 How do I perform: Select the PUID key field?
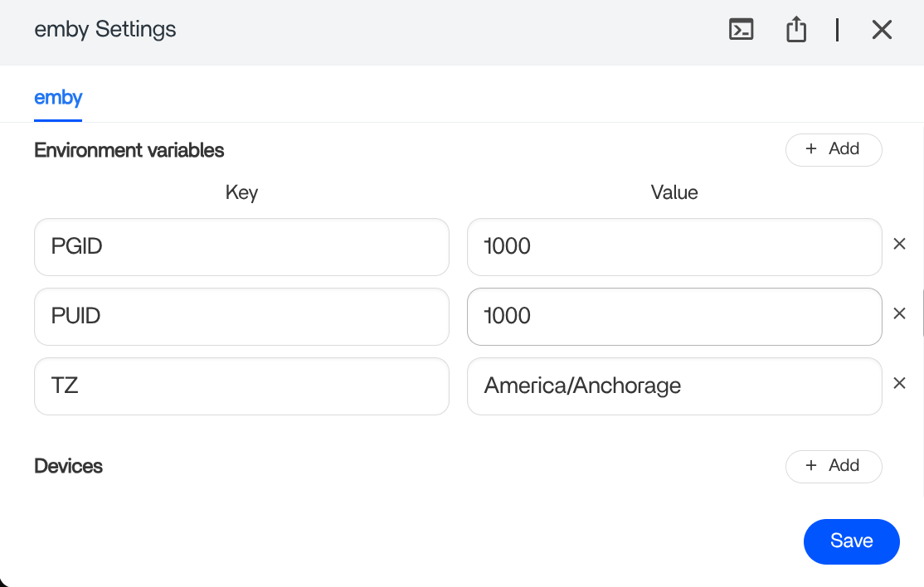pyautogui.click(x=241, y=317)
